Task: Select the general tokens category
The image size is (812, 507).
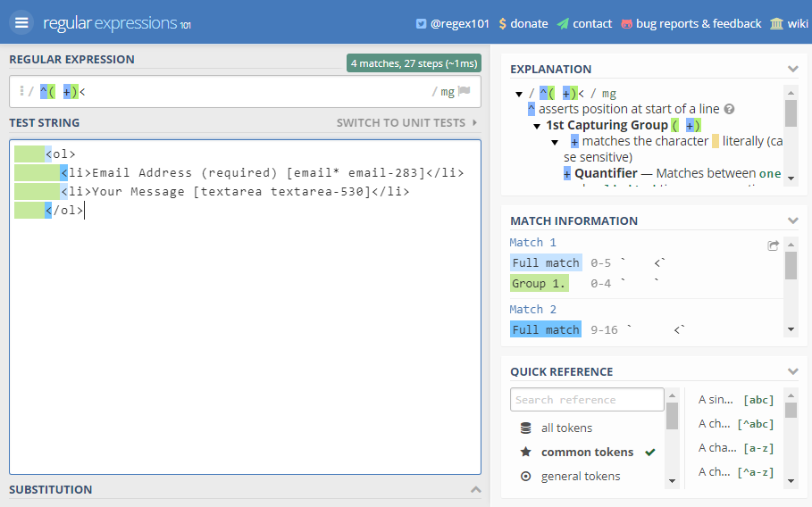Action: pos(580,476)
